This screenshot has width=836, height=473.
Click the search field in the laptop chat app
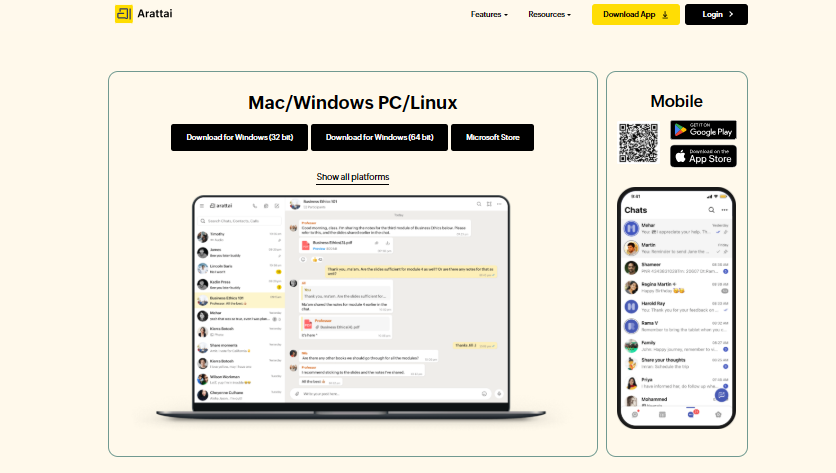[240, 221]
